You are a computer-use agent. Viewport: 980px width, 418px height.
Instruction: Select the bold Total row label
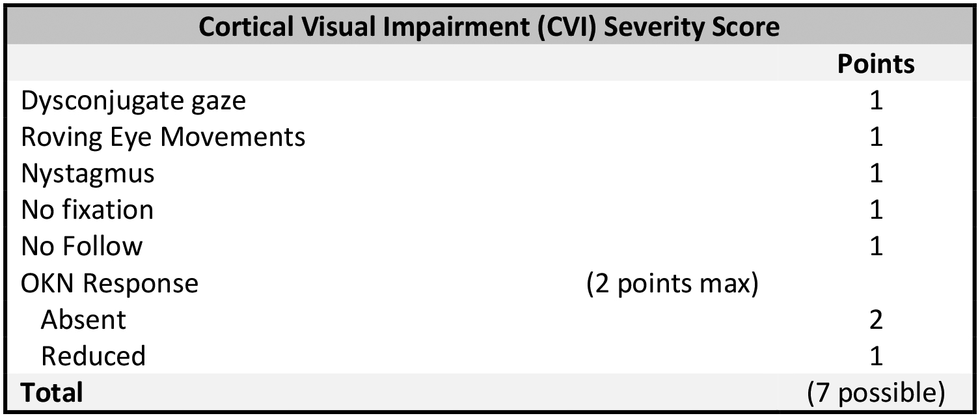pos(52,393)
